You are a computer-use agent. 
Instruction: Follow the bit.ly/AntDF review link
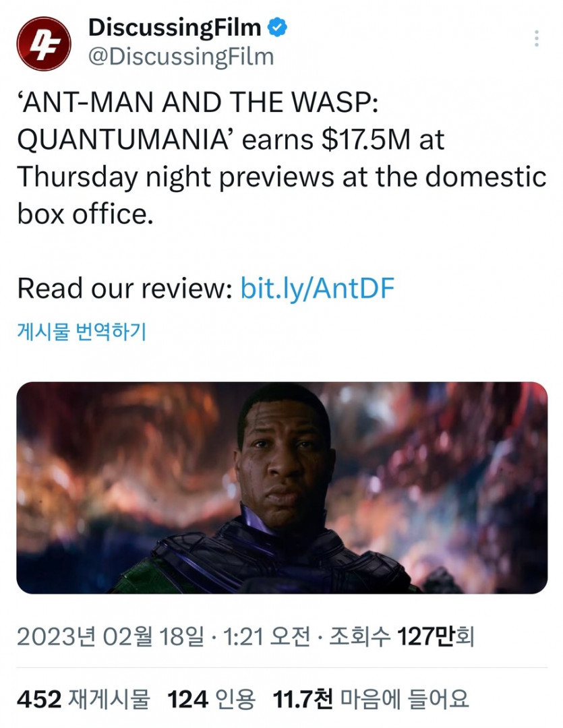pos(318,288)
